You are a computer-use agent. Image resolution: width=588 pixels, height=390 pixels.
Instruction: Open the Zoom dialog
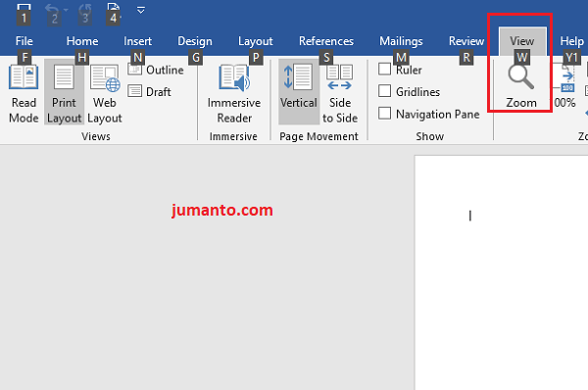coord(521,86)
